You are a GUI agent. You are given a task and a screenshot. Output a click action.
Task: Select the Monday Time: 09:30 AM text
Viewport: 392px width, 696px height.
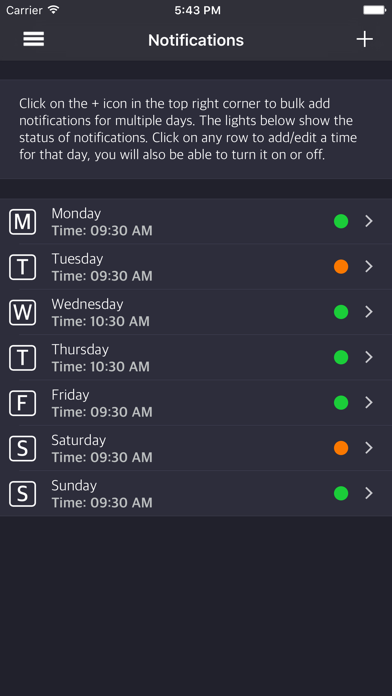[102, 231]
